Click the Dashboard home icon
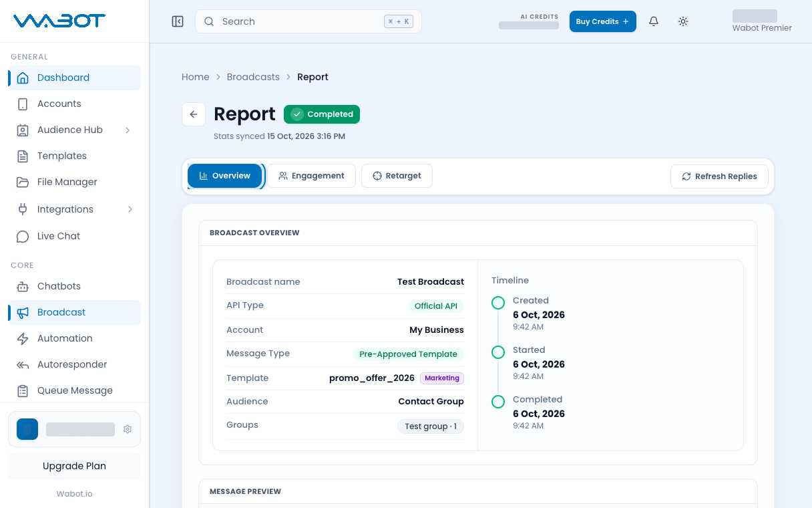This screenshot has height=508, width=812. tap(23, 78)
